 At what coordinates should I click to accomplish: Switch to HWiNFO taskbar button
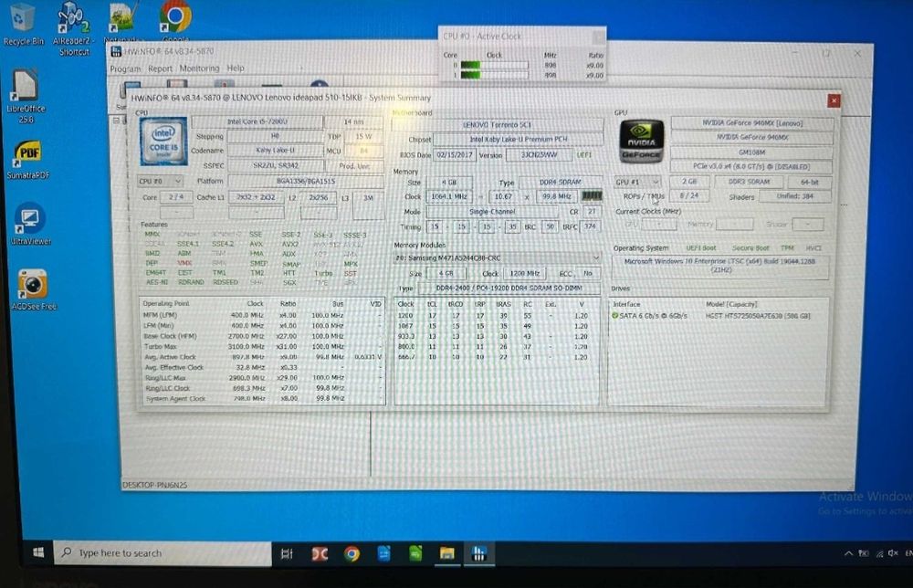[478, 553]
